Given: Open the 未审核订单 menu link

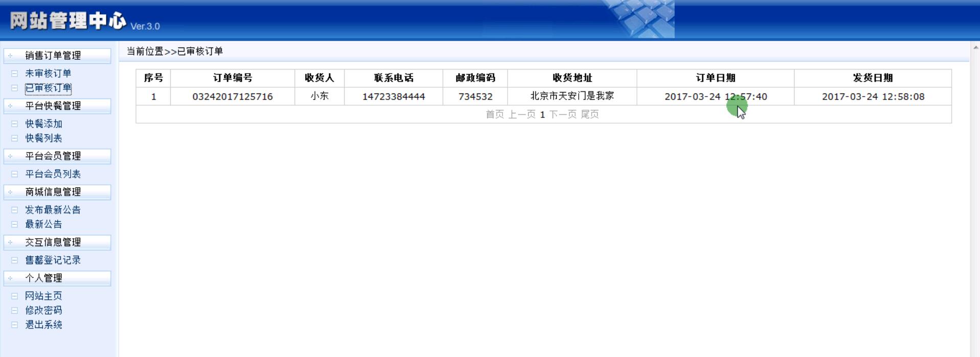Looking at the screenshot, I should pyautogui.click(x=48, y=74).
